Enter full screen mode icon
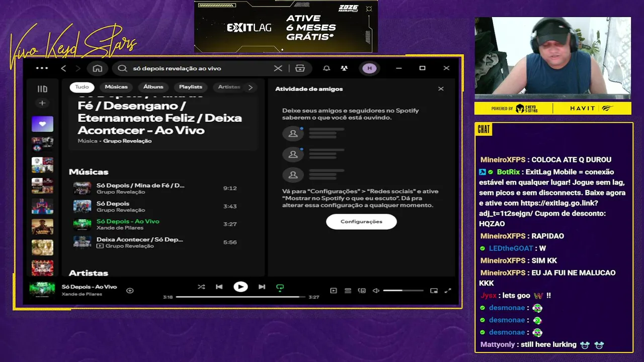This screenshot has height=362, width=644. pyautogui.click(x=448, y=291)
